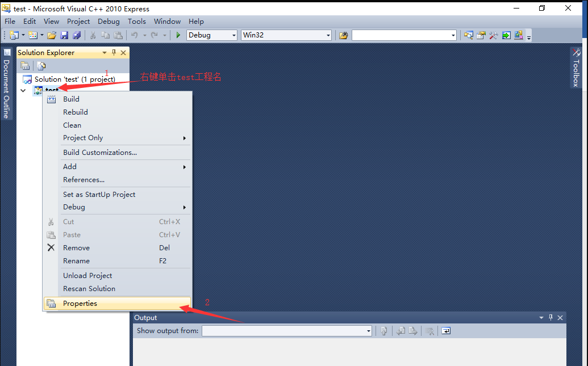Expand the toolbar options overflow arrow
The height and width of the screenshot is (366, 588).
click(x=529, y=37)
